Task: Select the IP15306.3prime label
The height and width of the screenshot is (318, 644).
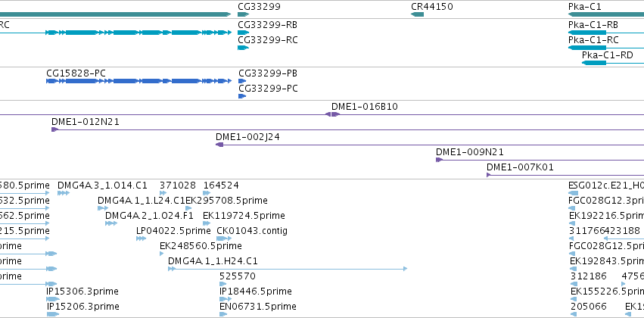Action: coord(82,291)
